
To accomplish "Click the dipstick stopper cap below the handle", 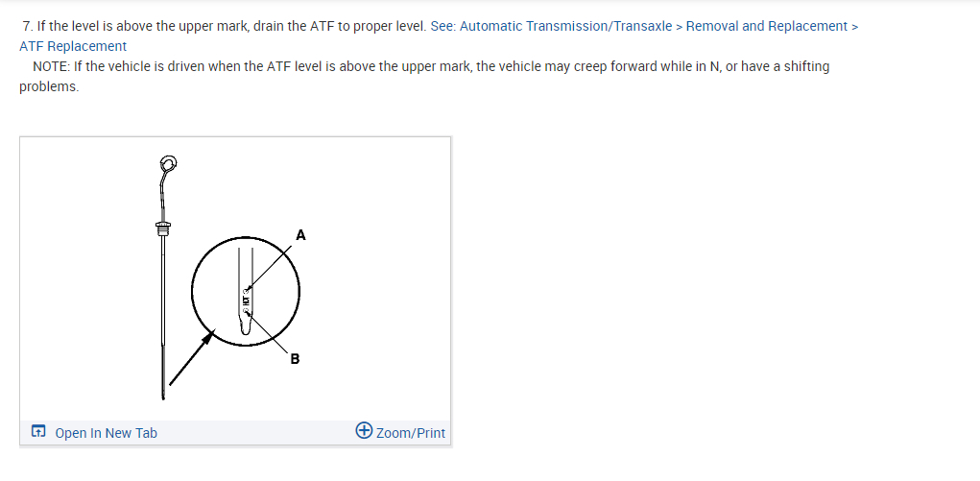I will click(x=162, y=229).
